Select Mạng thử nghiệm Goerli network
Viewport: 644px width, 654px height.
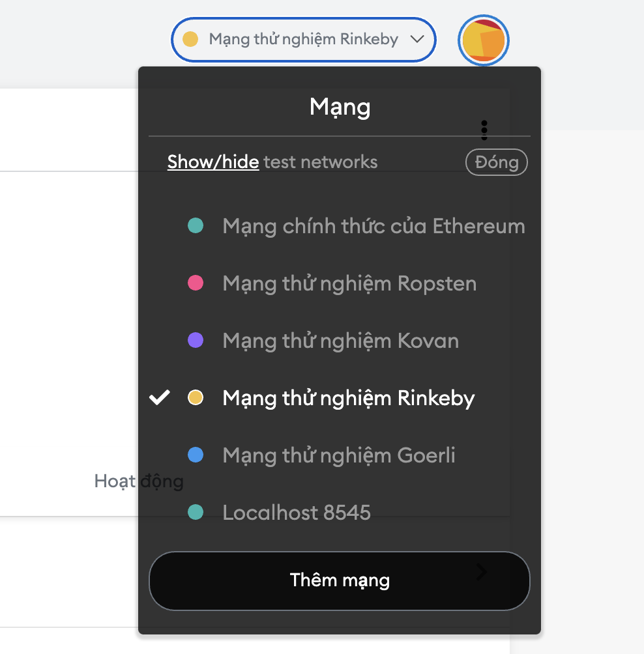[x=340, y=455]
